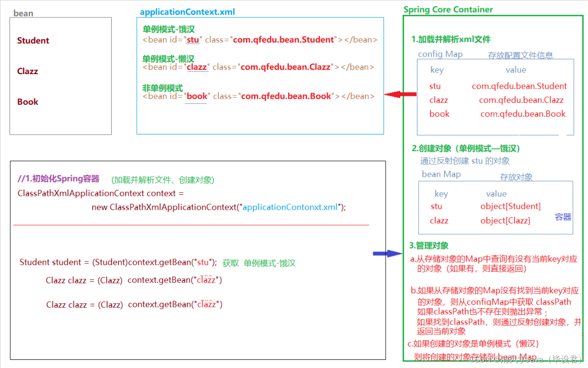
Task: Select the "Student" class name in the bean box
Action: pyautogui.click(x=33, y=41)
